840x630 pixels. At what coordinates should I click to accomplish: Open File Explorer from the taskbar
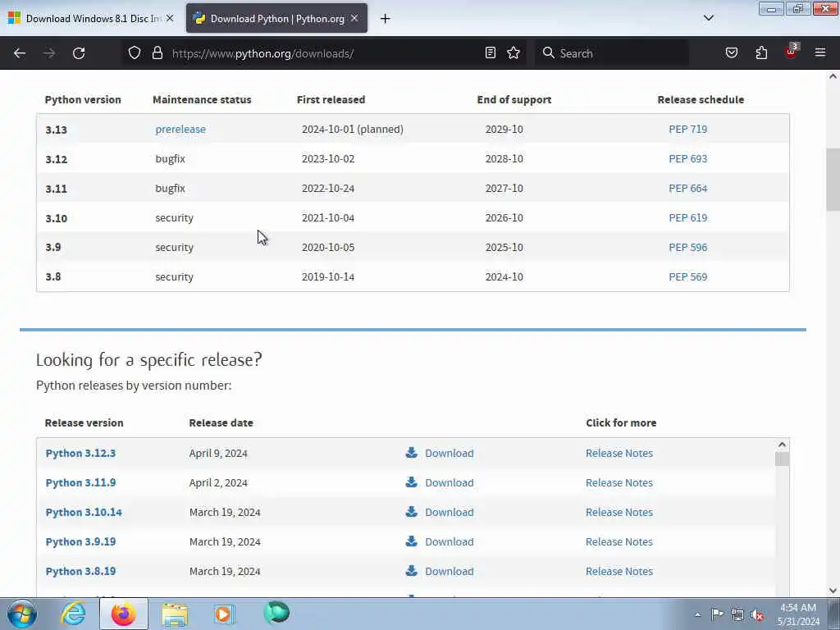coord(175,614)
